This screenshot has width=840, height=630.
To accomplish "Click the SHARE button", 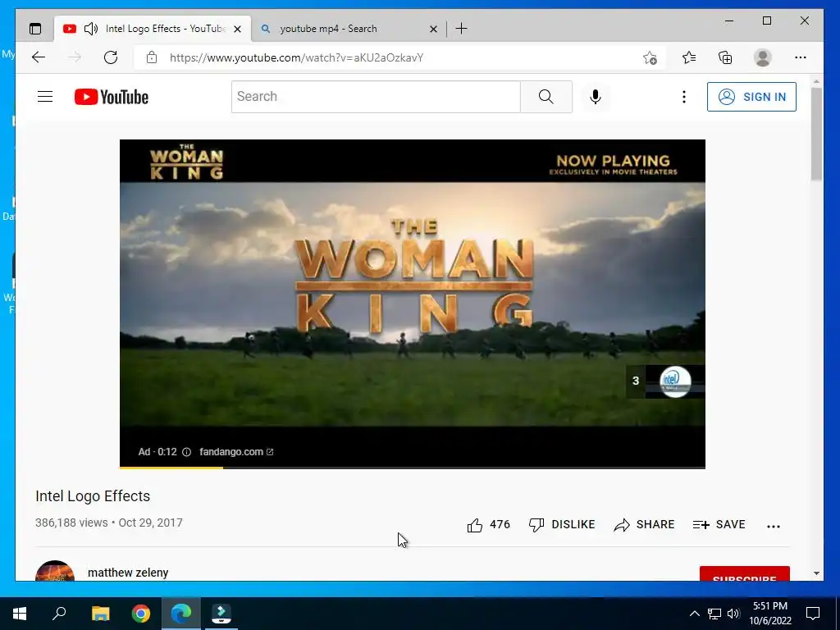I will pyautogui.click(x=644, y=525).
